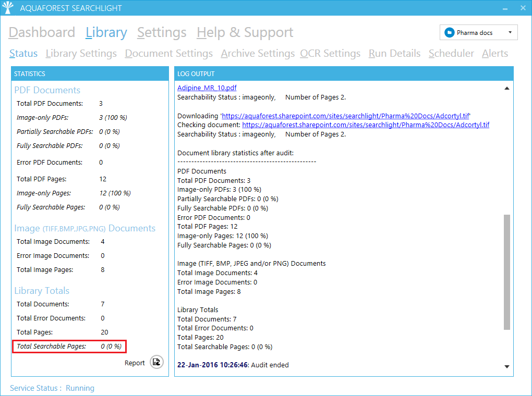The width and height of the screenshot is (532, 396).
Task: Click the Audit ended log timestamp line
Action: (233, 365)
